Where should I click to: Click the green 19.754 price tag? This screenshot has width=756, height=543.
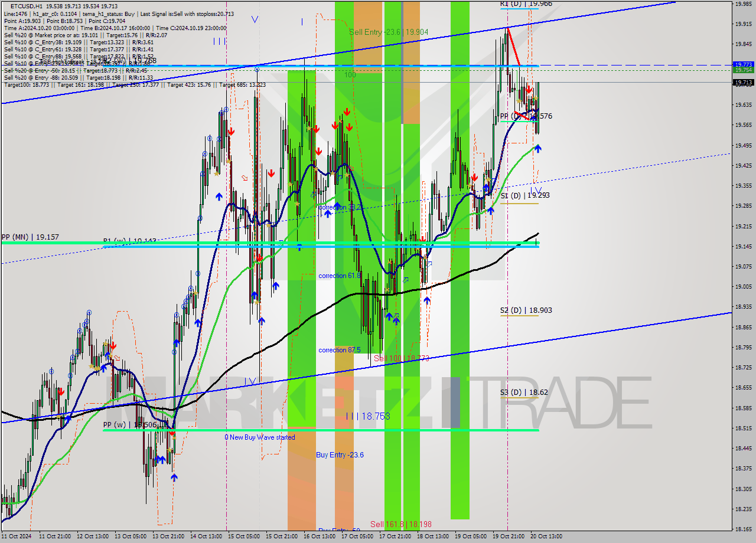coord(743,70)
